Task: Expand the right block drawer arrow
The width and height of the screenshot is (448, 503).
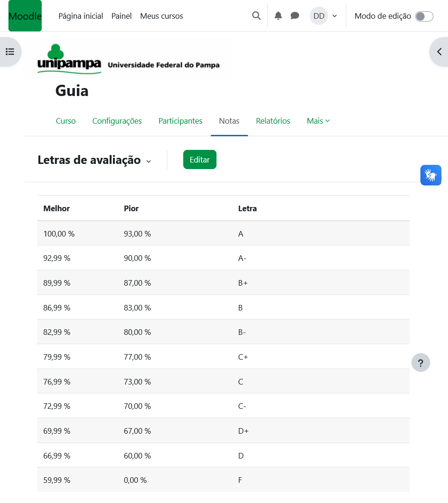Action: (439, 52)
